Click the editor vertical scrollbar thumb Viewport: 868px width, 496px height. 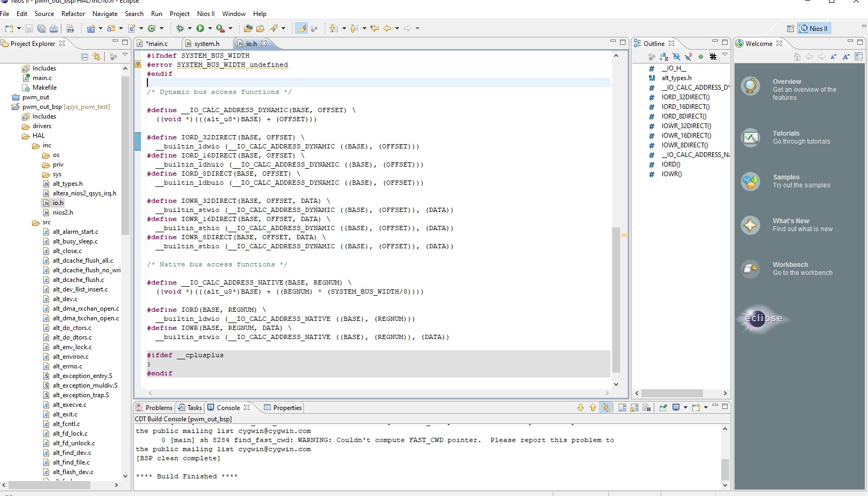[616, 299]
